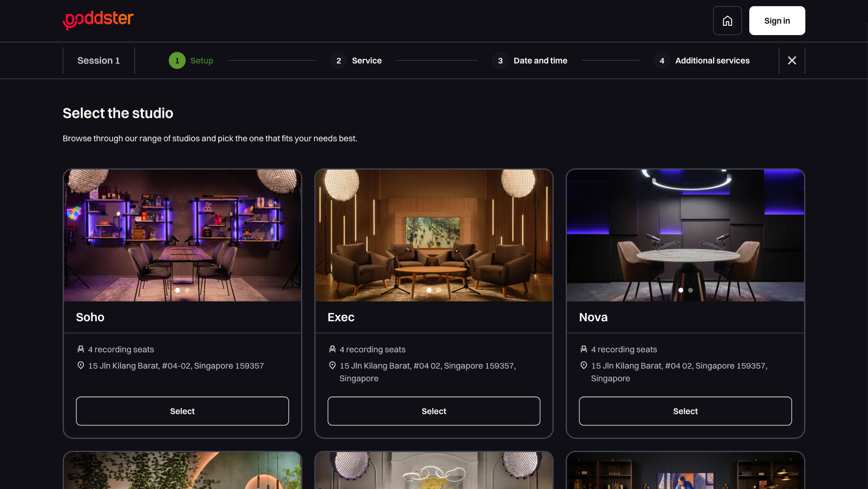Click '4 recording seats' on Exec card
Image resolution: width=868 pixels, height=489 pixels.
(x=372, y=349)
